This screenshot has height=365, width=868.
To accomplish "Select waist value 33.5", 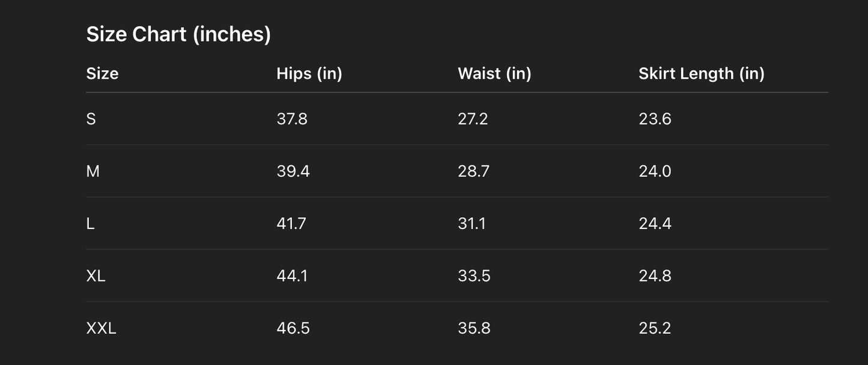I will [474, 276].
